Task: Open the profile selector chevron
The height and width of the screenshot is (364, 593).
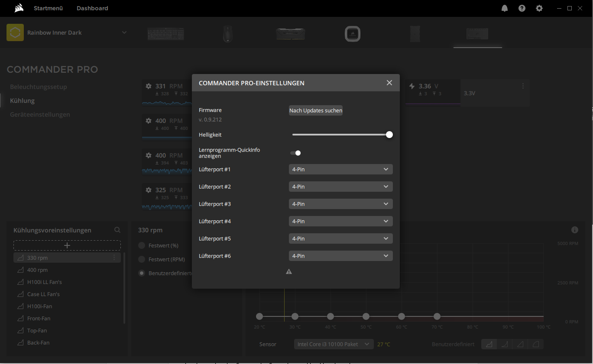Action: [124, 32]
